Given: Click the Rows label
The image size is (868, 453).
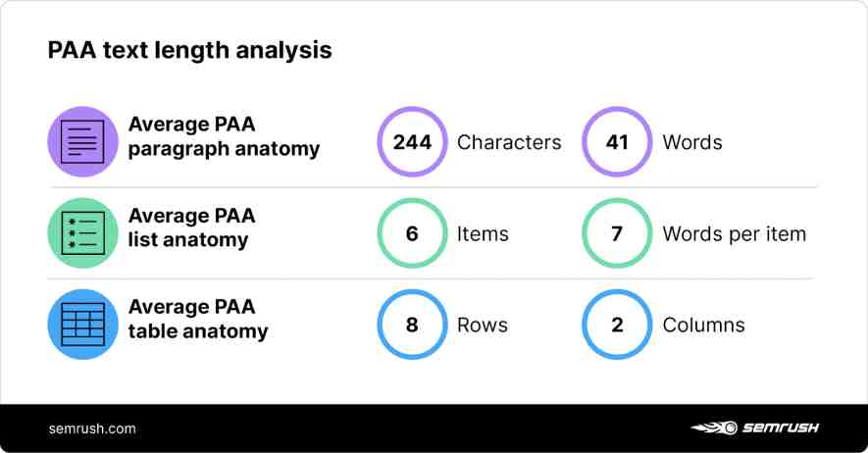Looking at the screenshot, I should pyautogui.click(x=483, y=325).
